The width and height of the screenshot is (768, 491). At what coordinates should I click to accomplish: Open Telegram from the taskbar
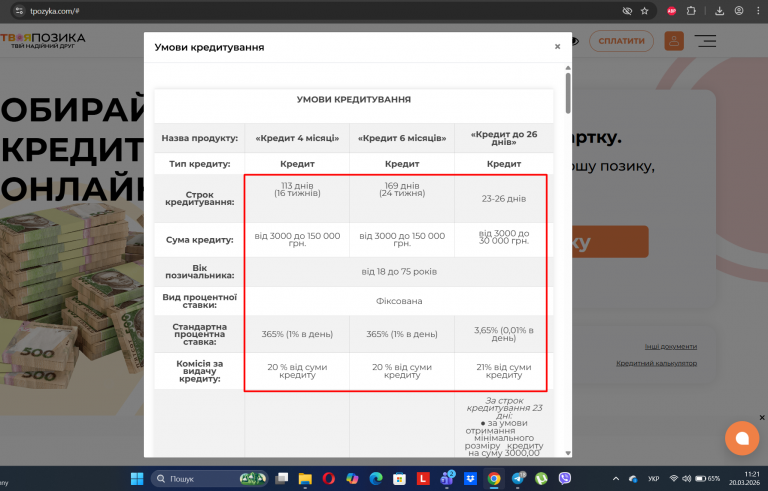click(518, 478)
